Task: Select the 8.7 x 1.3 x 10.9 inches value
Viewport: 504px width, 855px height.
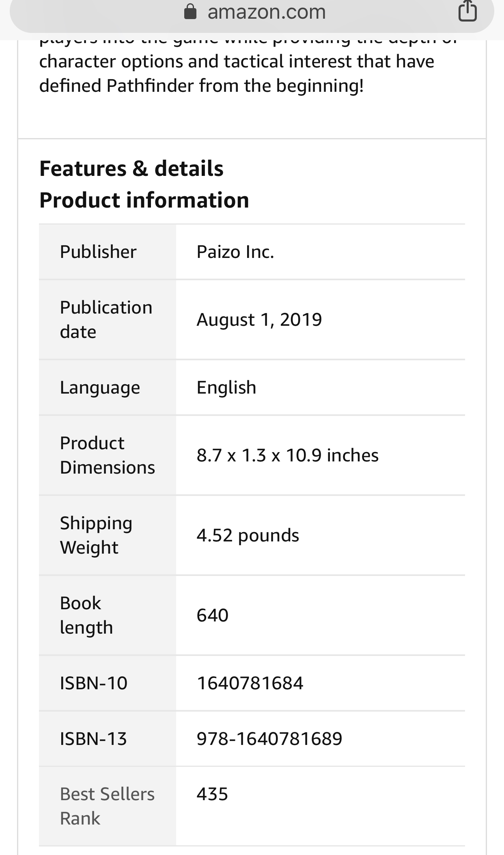Action: (x=287, y=455)
